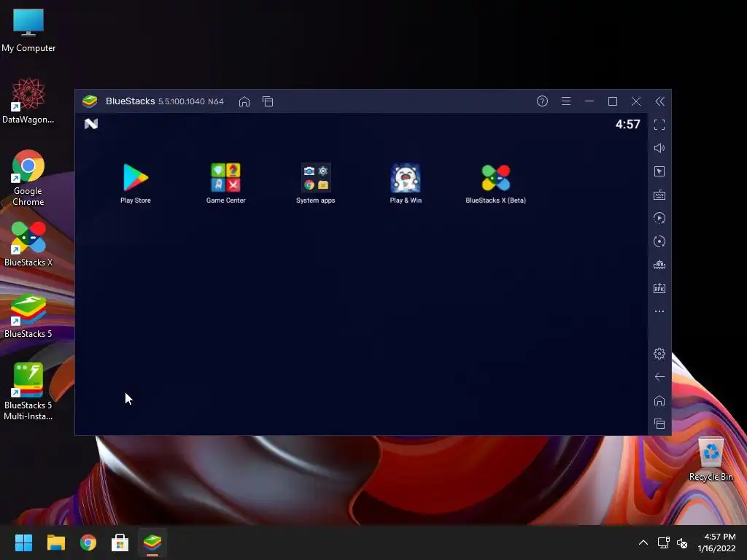Screen dimensions: 747x560
Task: Show hidden system tray icons
Action: click(643, 542)
